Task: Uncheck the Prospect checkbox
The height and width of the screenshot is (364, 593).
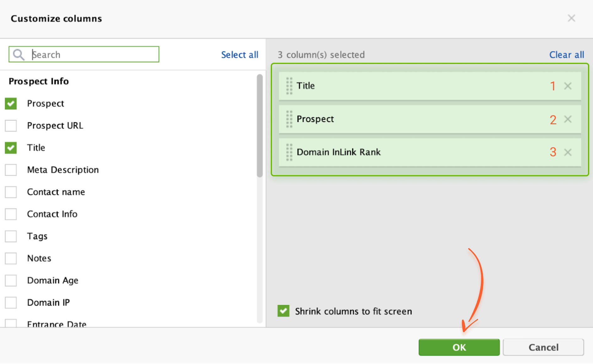Action: click(x=11, y=104)
